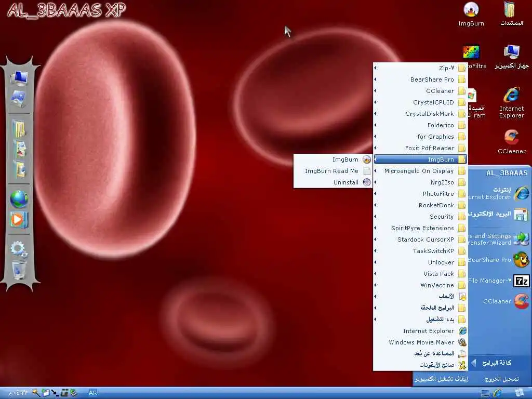Expand the Folderico program folder
This screenshot has width=532, height=399.
420,125
